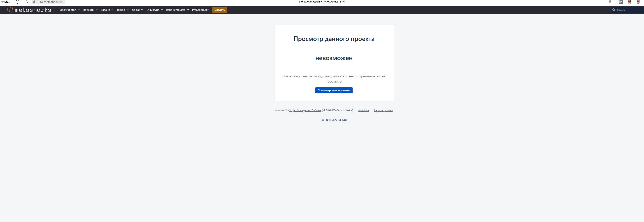Follow the Report a problem link

(x=383, y=110)
